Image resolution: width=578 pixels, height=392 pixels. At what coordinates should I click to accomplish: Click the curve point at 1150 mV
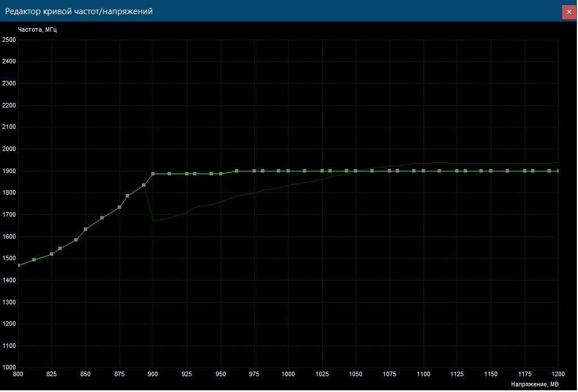pyautogui.click(x=491, y=171)
